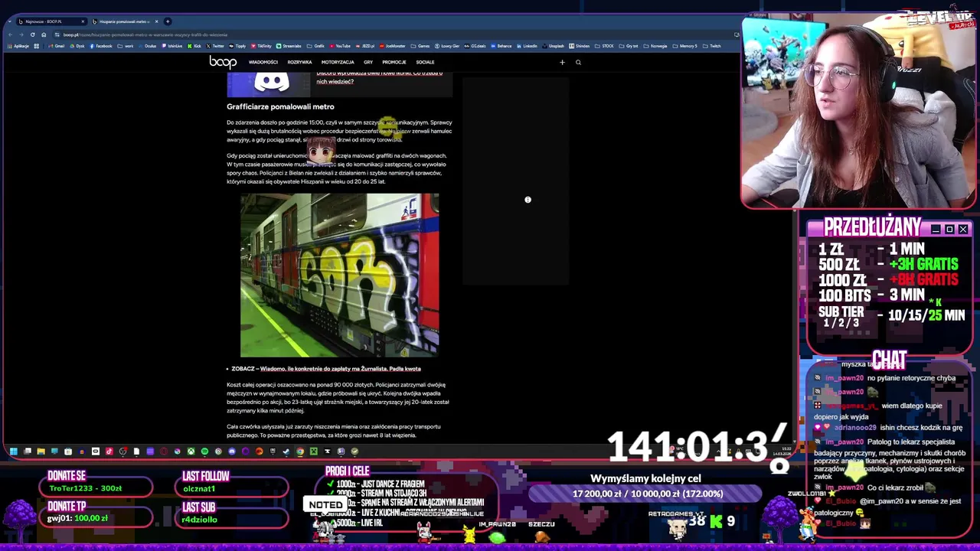Open the Twitter bookmark
Image resolution: width=980 pixels, height=551 pixels.
[x=215, y=46]
